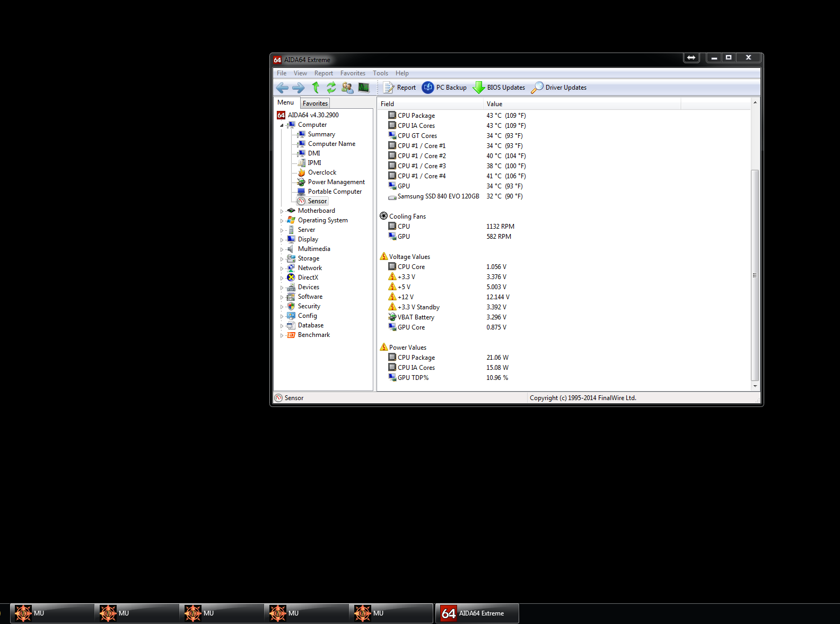Select Summary in the tree
The height and width of the screenshot is (624, 840).
point(321,134)
